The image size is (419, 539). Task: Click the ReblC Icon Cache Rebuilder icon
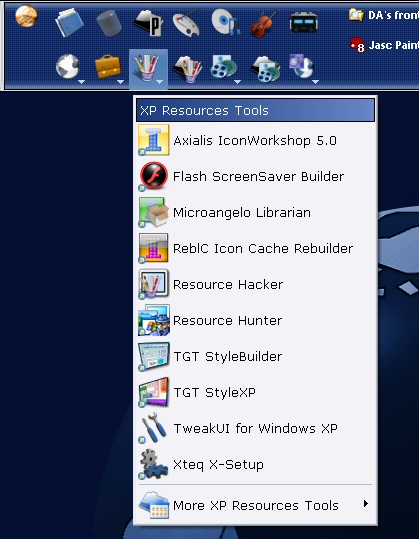tap(153, 248)
